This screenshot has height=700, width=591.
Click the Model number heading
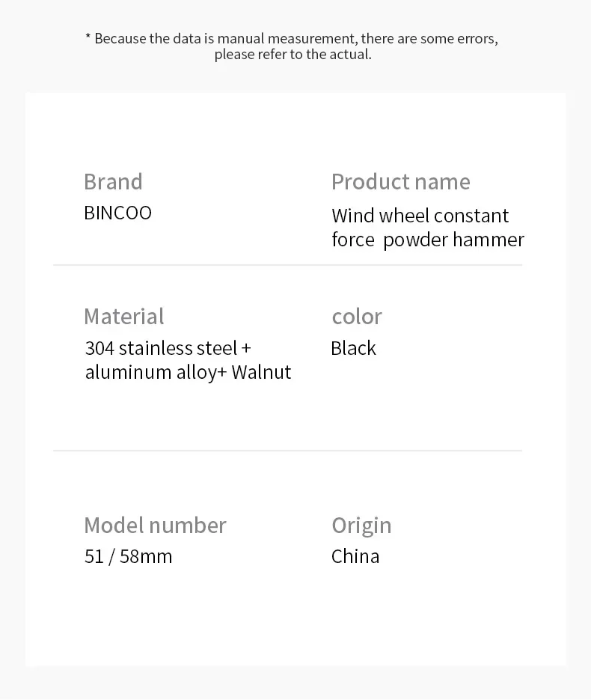pos(155,525)
